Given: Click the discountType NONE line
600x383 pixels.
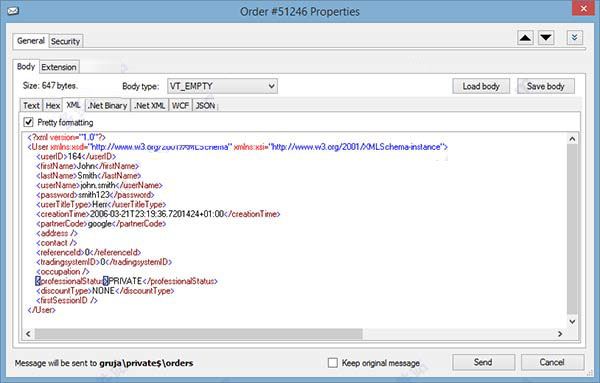Looking at the screenshot, I should click(105, 290).
